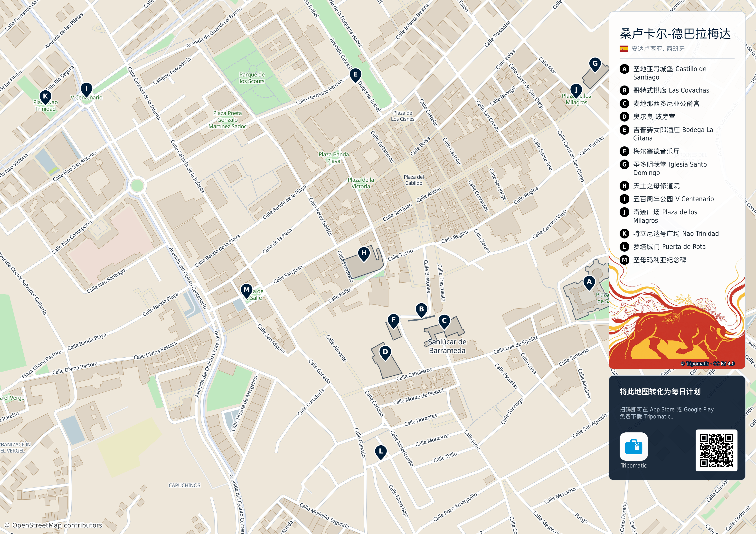Click the Sanlúcar de Barrameda city label
This screenshot has height=534, width=756.
(447, 346)
